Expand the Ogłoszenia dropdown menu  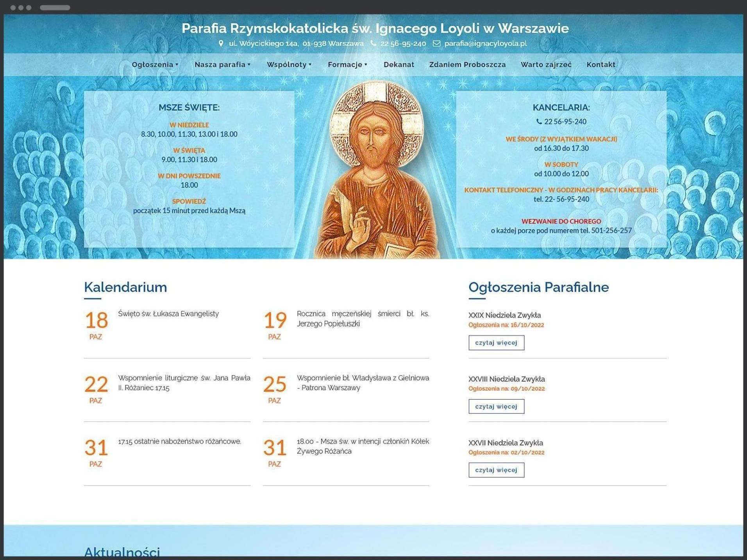tap(155, 64)
